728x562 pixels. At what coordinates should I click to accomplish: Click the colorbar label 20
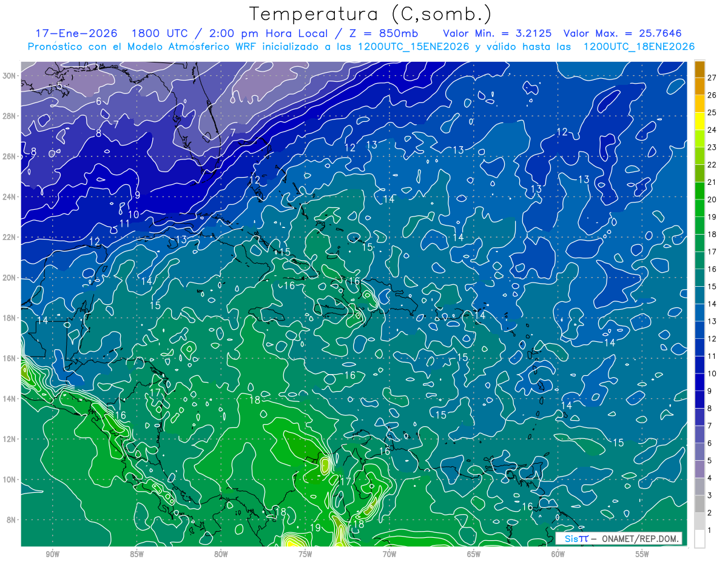712,199
